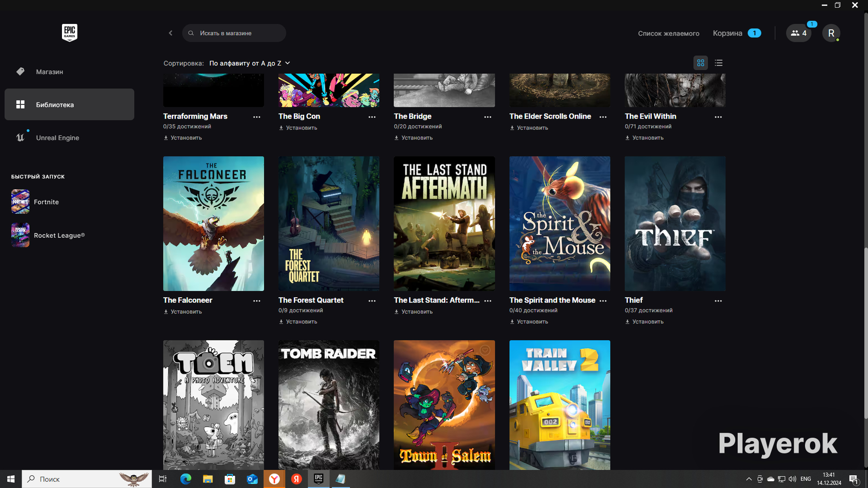Screen dimensions: 868x488
Task: Show hidden system tray icons
Action: click(x=749, y=479)
